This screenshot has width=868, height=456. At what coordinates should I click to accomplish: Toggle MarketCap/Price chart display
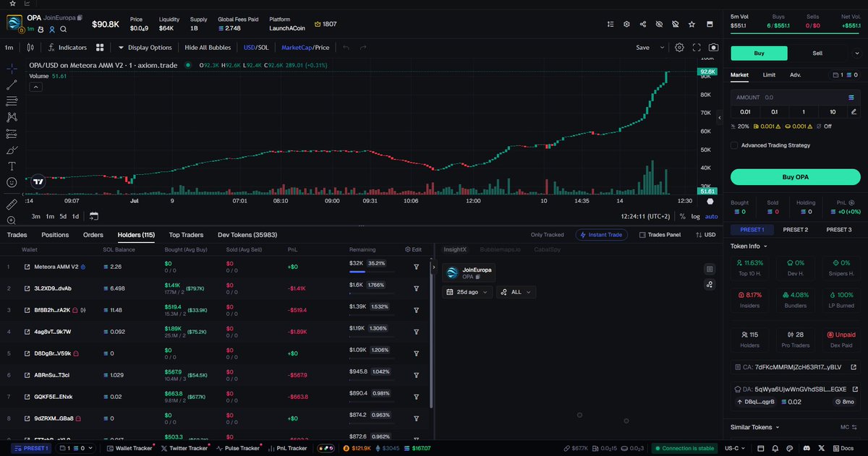tap(305, 48)
